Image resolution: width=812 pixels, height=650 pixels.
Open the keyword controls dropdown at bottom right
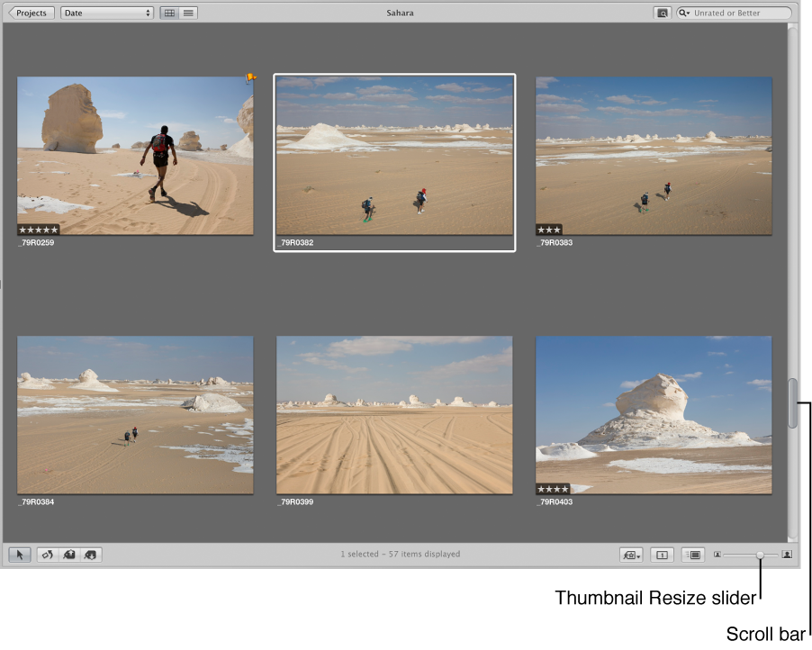pyautogui.click(x=630, y=555)
